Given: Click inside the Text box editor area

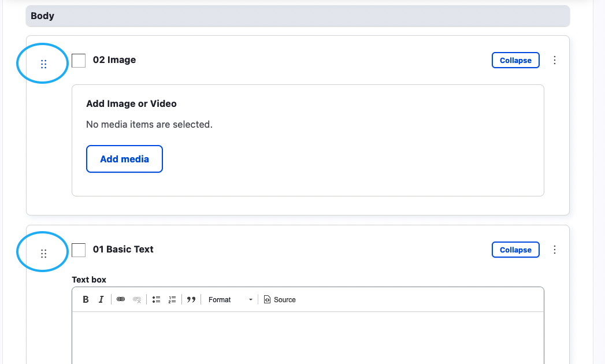Looking at the screenshot, I should click(x=308, y=338).
